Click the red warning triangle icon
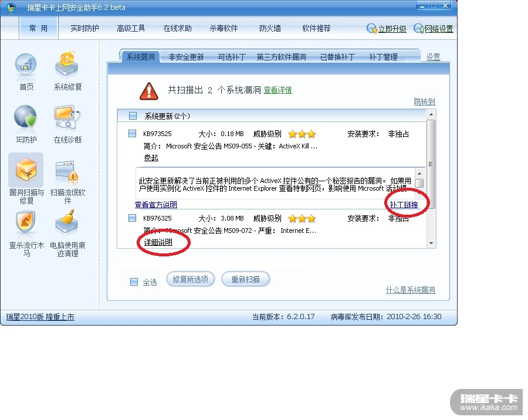The image size is (528, 420). point(149,92)
